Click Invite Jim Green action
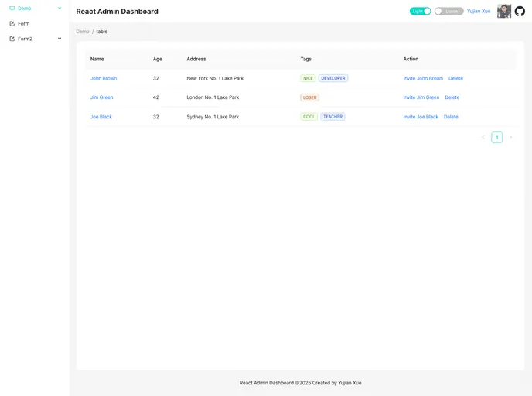 coord(421,97)
